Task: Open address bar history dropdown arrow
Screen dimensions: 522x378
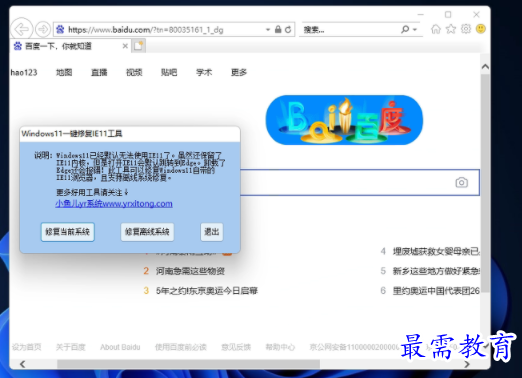Action: [x=268, y=30]
